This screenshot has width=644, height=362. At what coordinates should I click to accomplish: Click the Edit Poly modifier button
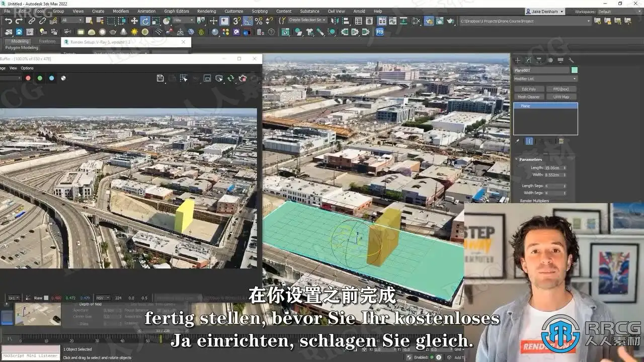pyautogui.click(x=529, y=89)
